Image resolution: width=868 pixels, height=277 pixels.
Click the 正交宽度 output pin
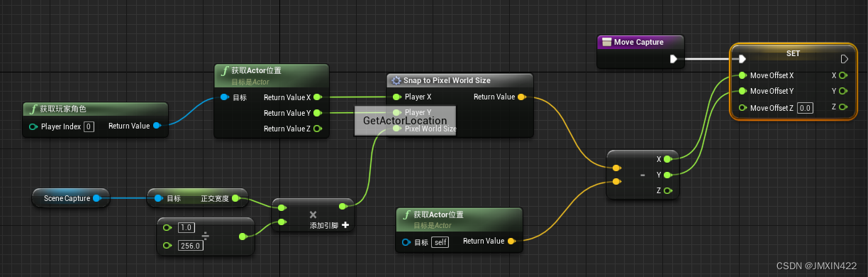237,198
